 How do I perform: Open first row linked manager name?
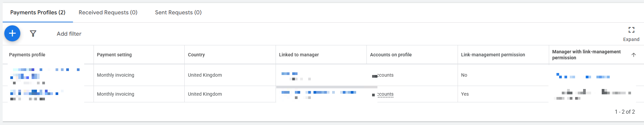(290, 74)
